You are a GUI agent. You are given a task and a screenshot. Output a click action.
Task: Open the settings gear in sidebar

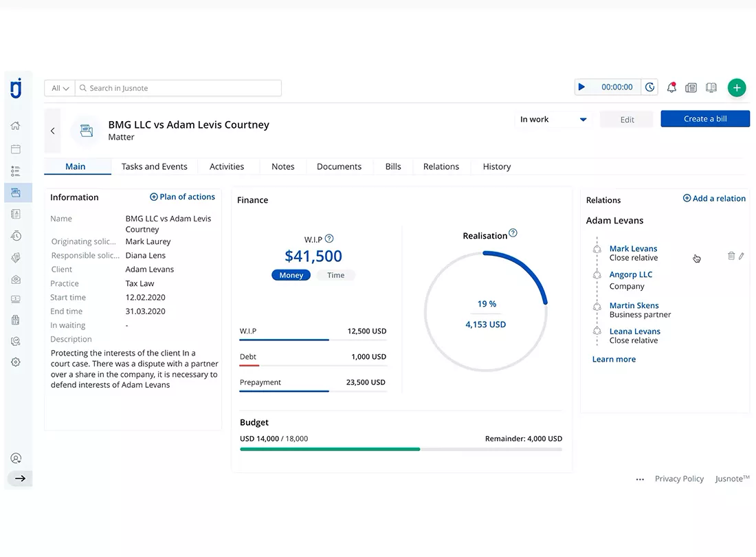point(15,362)
